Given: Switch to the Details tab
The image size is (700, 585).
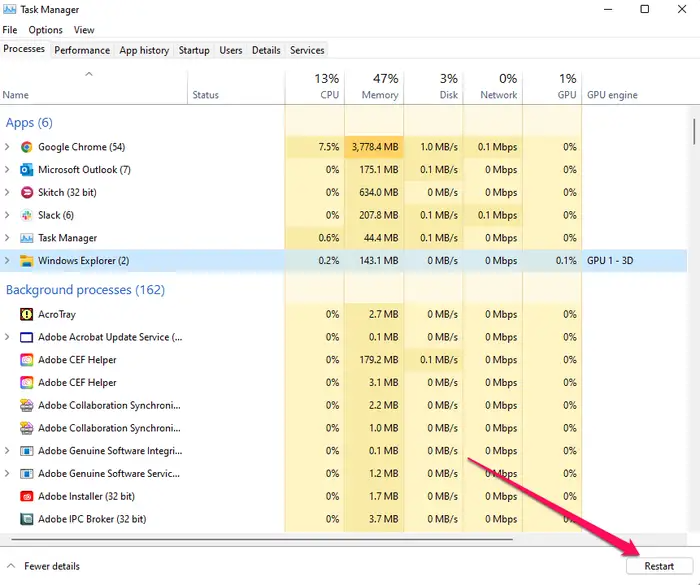Looking at the screenshot, I should [266, 50].
